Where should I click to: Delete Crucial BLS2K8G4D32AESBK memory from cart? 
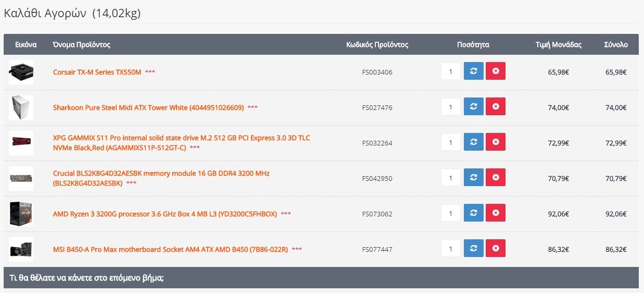tap(496, 178)
